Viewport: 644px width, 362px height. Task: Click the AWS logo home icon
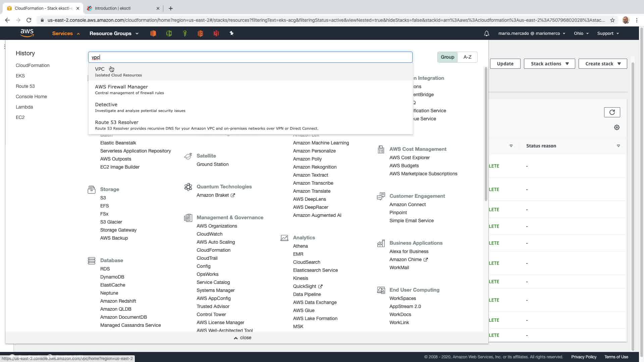point(27,33)
